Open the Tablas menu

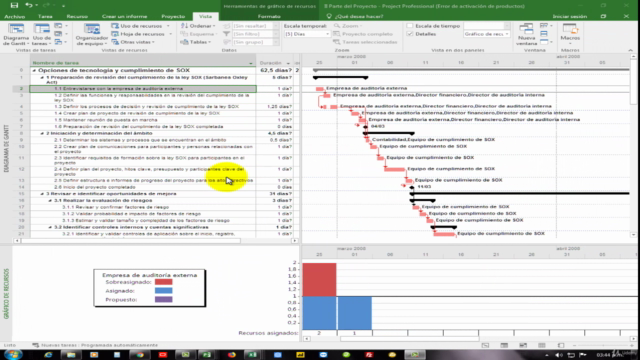coord(196,42)
